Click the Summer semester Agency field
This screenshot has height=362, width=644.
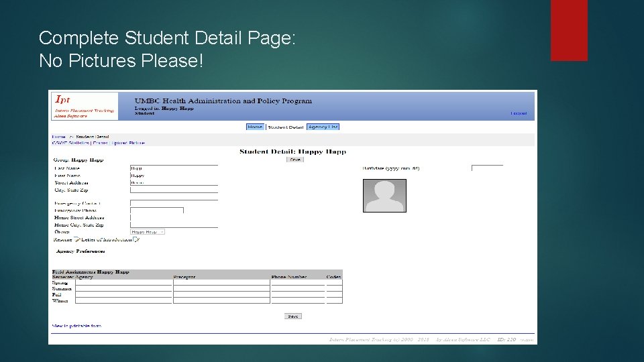123,288
